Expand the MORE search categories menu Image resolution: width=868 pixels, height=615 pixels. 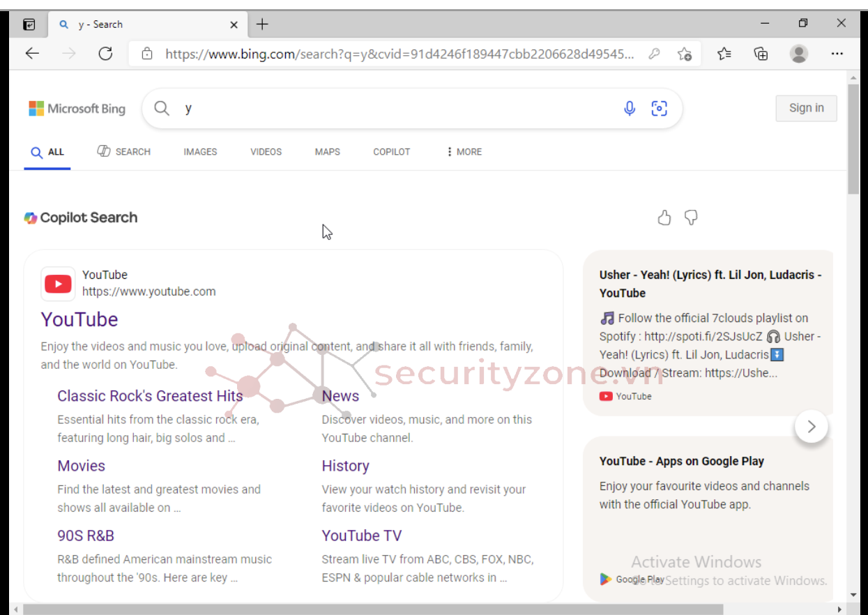click(464, 152)
